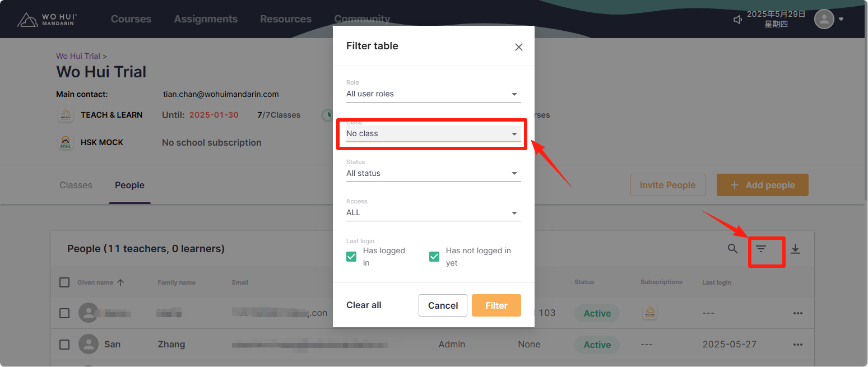
Task: Click the table filter icon
Action: pos(760,249)
